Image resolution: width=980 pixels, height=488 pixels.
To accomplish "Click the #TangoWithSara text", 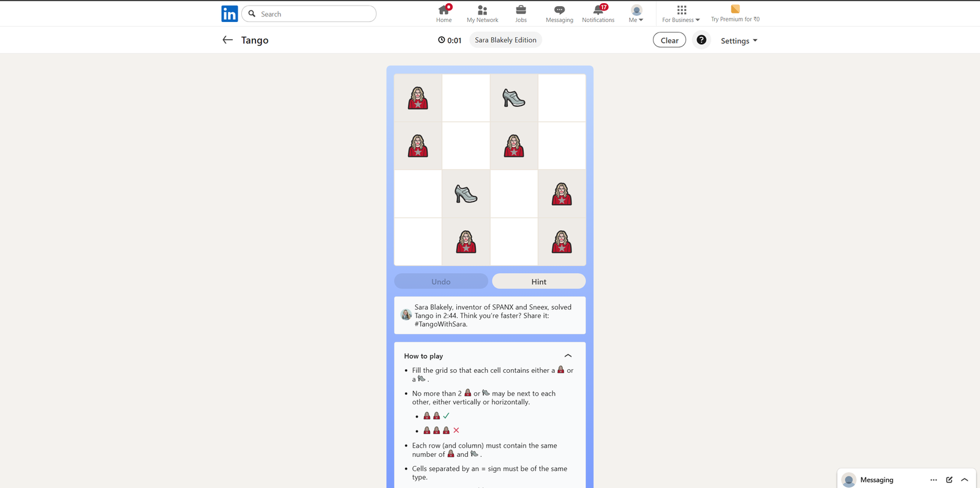I will click(x=441, y=325).
